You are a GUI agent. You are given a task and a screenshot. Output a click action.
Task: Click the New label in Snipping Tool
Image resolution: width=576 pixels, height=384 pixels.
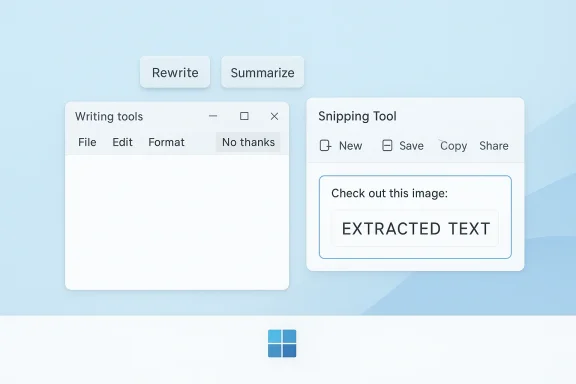pyautogui.click(x=350, y=146)
